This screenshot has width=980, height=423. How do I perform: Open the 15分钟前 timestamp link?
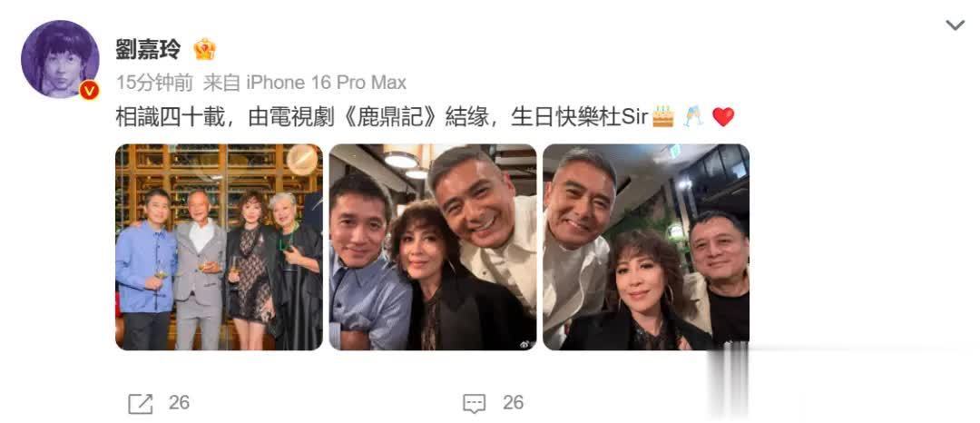point(154,83)
